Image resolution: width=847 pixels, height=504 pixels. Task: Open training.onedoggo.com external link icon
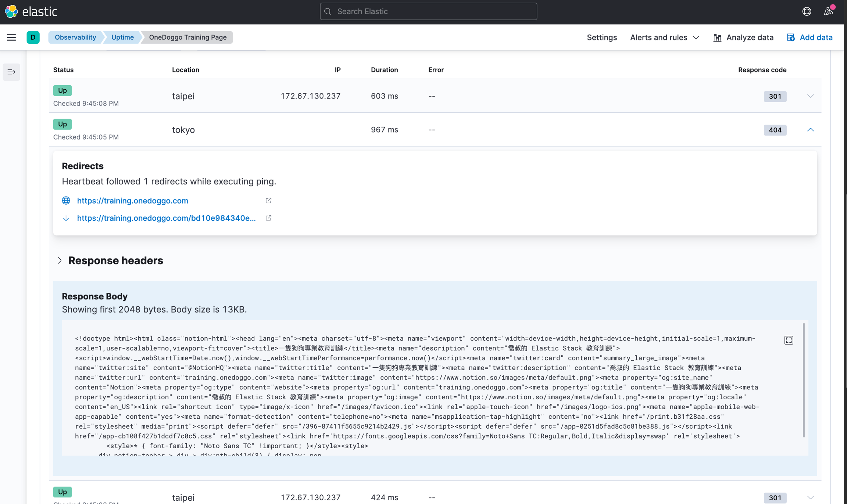[x=268, y=201]
